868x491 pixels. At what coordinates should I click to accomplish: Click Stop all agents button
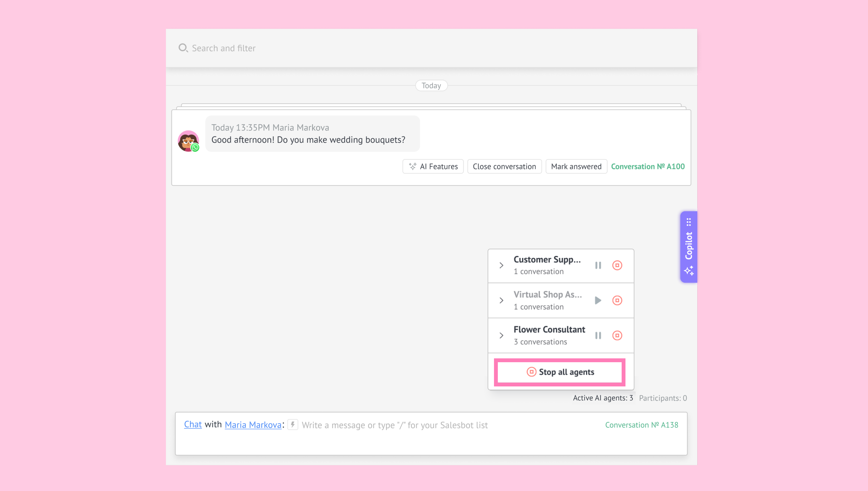(560, 372)
